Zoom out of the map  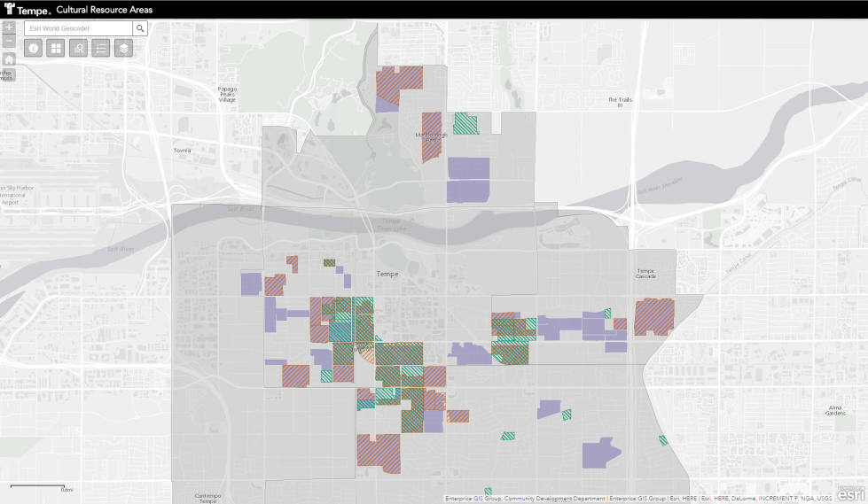9,41
